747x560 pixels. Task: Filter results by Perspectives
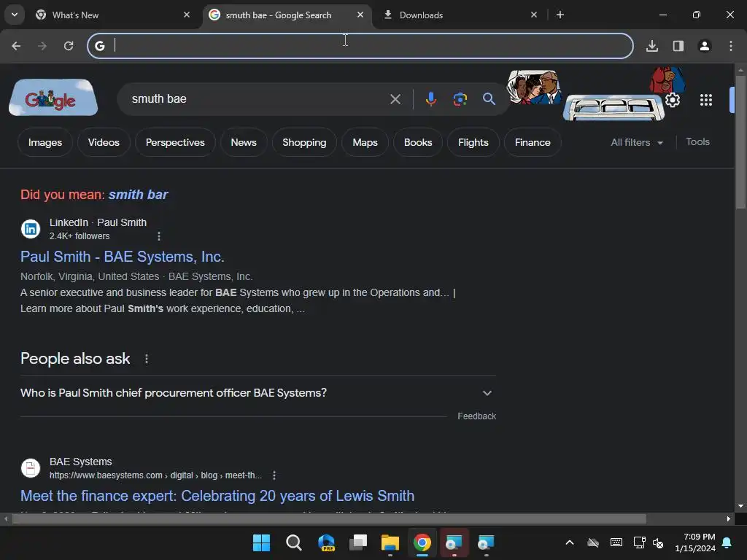[x=175, y=142]
